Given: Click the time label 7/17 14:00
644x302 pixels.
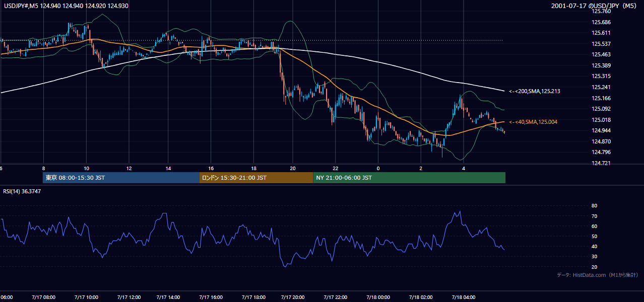Looking at the screenshot, I should click(x=169, y=297).
